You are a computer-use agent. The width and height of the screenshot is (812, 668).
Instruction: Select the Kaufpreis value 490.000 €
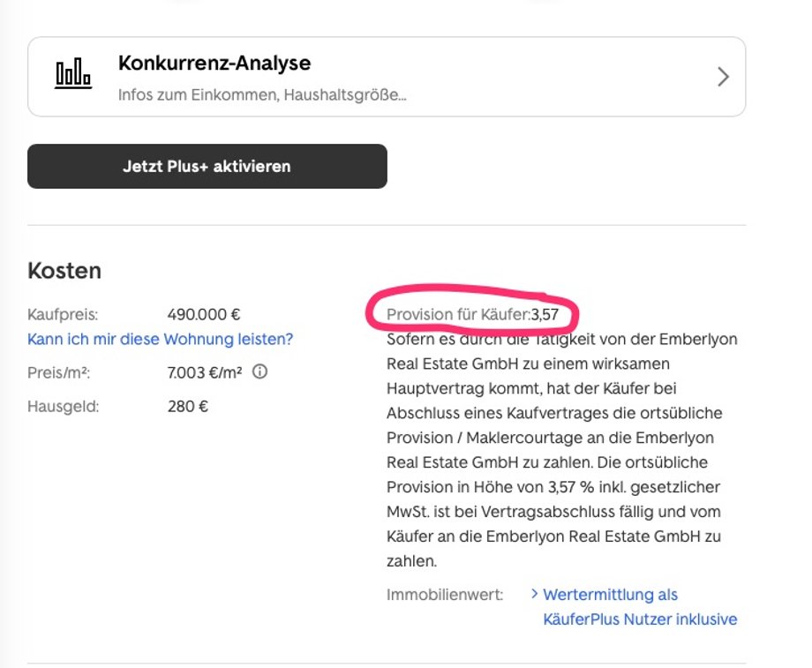[204, 314]
